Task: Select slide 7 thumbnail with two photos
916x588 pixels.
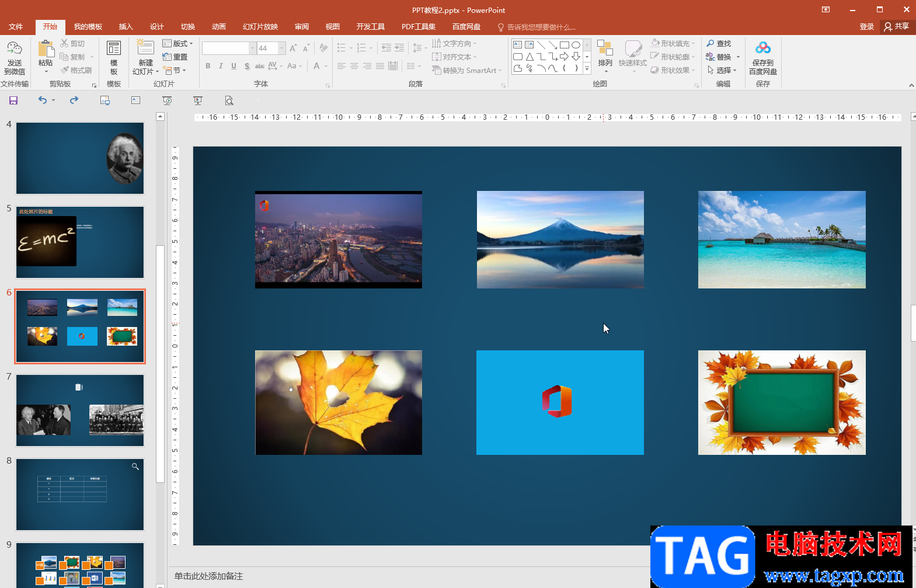Action: (80, 410)
